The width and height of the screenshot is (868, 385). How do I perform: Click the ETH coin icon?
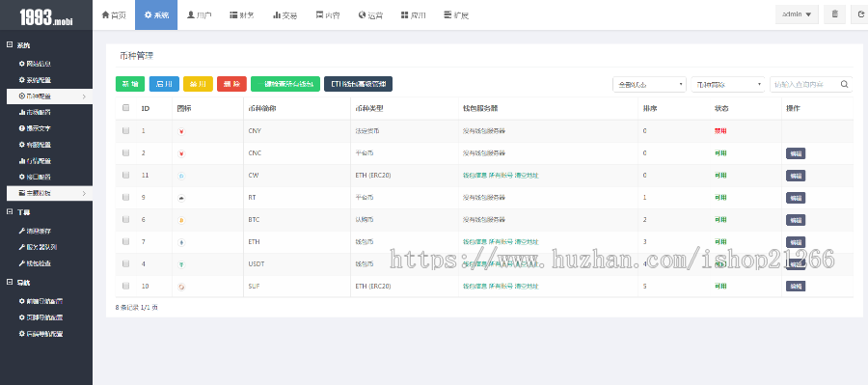pos(181,242)
